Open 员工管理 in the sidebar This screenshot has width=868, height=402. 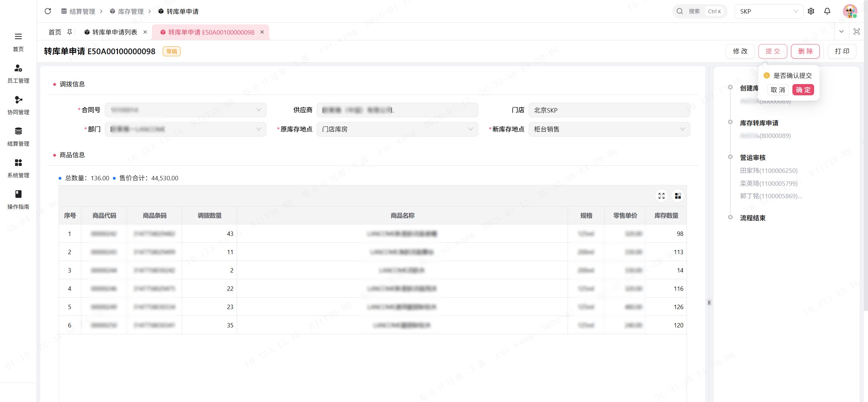point(18,74)
